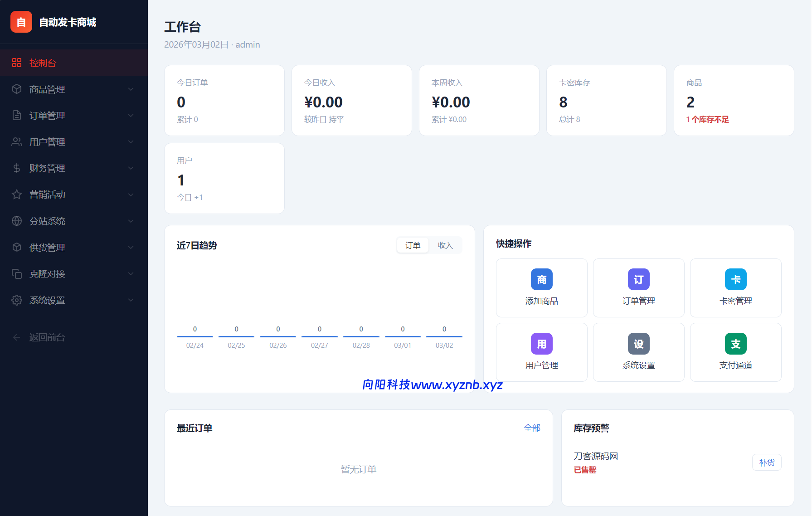Click the 订单管理 quick action icon

point(638,279)
